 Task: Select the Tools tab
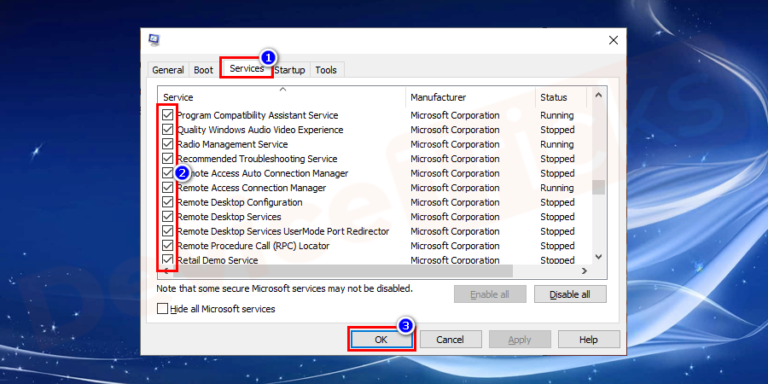[x=326, y=70]
